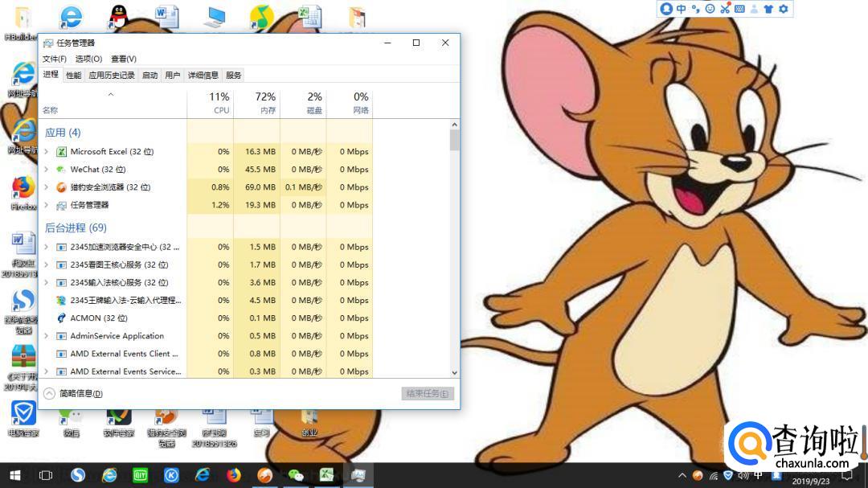The image size is (868, 488).
Task: Open the 电脑管家 desktop shortcut
Action: point(23,418)
